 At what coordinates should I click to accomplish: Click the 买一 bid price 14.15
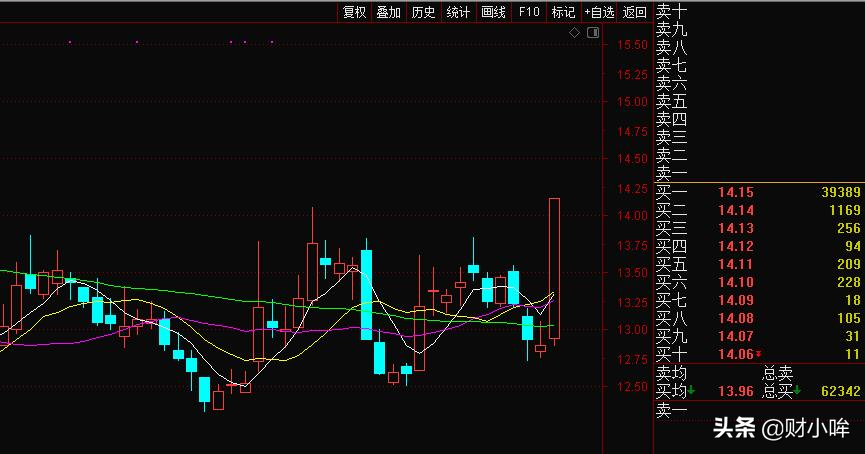(736, 193)
